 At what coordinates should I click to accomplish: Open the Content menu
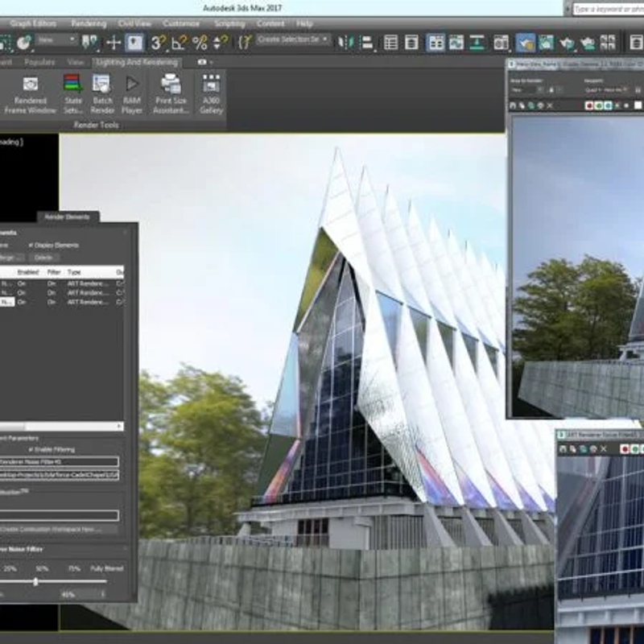tap(270, 23)
